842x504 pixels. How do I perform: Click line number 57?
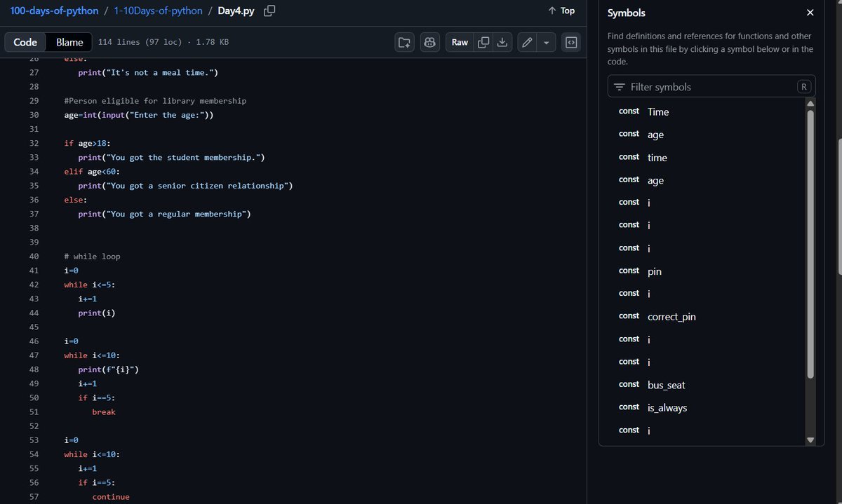(x=34, y=497)
